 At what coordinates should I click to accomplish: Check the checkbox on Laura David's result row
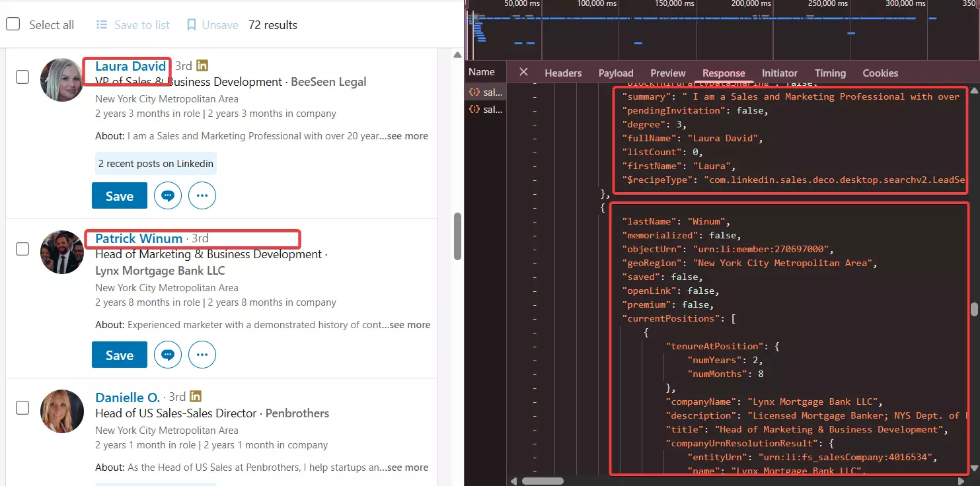(x=22, y=77)
